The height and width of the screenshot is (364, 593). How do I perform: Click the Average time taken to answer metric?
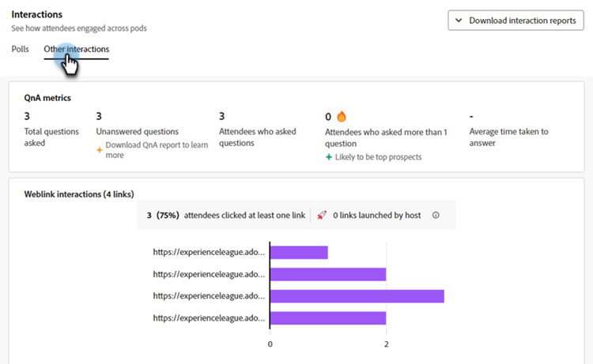tap(508, 137)
